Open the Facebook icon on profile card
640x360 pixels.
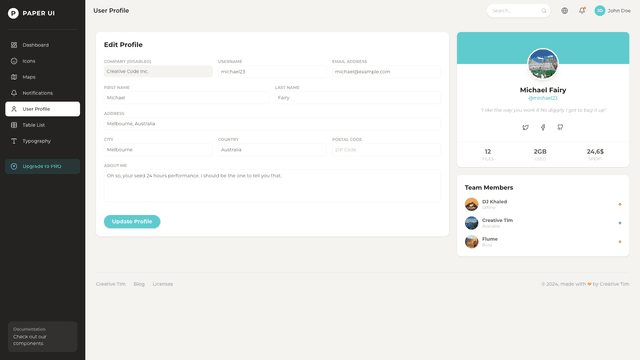(x=543, y=127)
